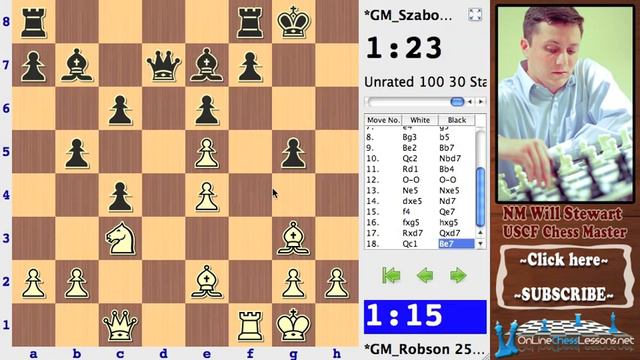640x360 pixels.
Task: Click the move list scroll up arrow
Action: tap(480, 233)
